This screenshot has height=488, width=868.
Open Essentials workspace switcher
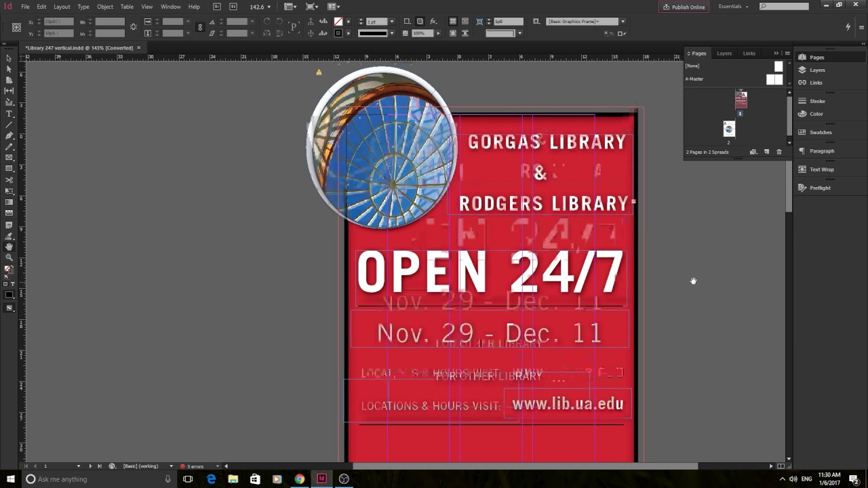pyautogui.click(x=734, y=7)
